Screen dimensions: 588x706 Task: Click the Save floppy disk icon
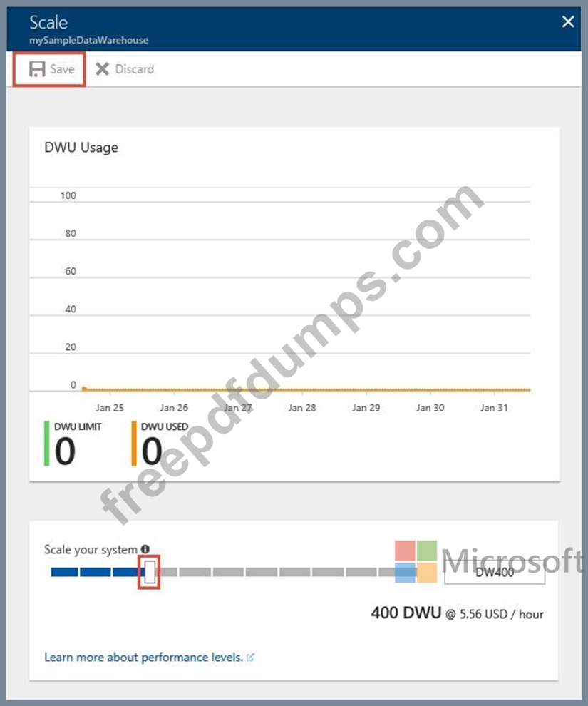[x=36, y=69]
